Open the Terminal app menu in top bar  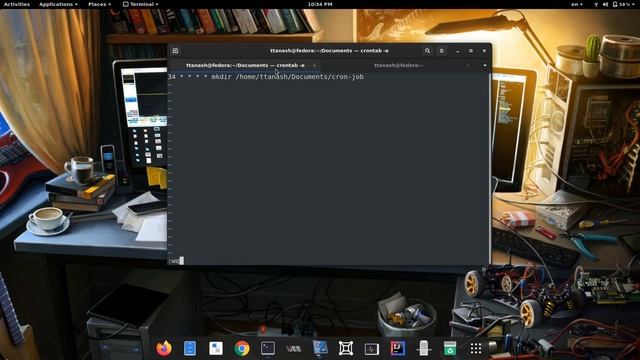141,4
